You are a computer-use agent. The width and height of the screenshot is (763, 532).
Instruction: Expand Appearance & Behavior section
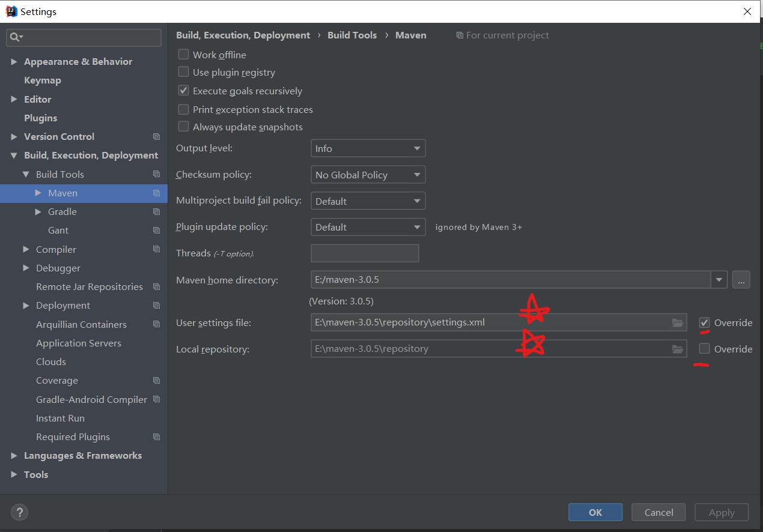14,62
